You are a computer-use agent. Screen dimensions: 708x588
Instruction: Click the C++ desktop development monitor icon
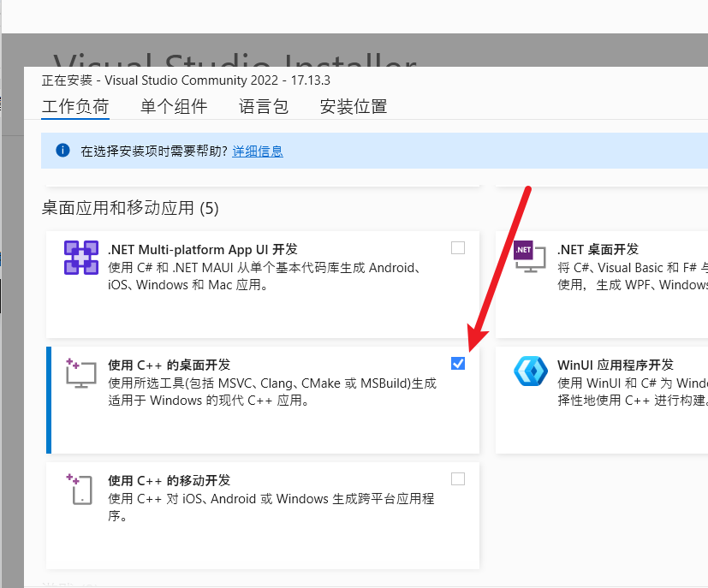(81, 373)
